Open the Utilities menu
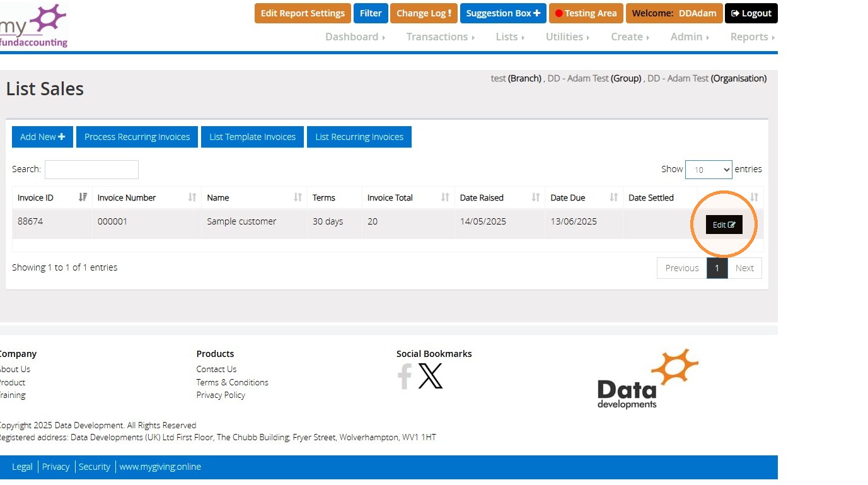The width and height of the screenshot is (868, 485). point(567,37)
